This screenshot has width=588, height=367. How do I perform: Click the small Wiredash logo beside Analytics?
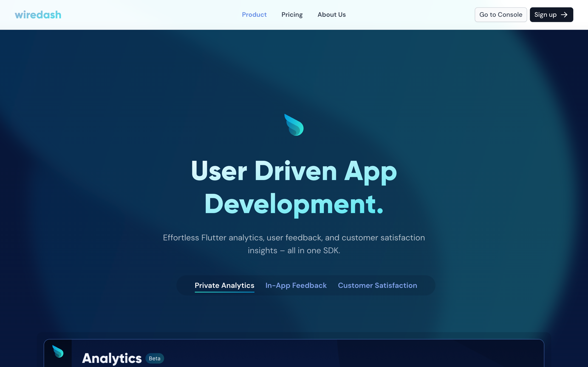click(58, 351)
